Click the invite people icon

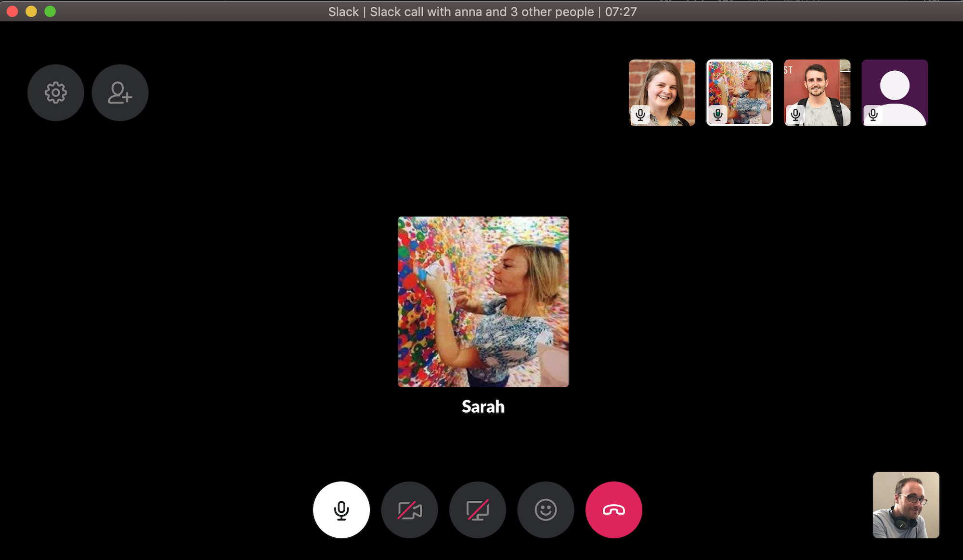click(119, 92)
